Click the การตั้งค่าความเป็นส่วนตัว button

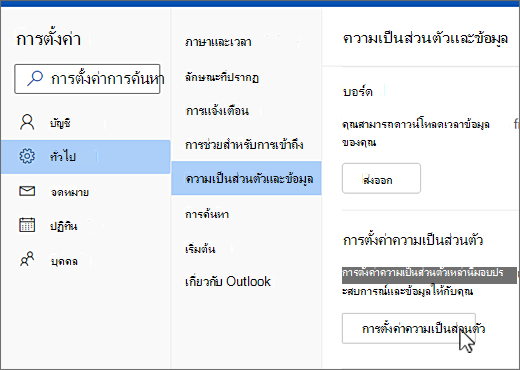coord(409,328)
